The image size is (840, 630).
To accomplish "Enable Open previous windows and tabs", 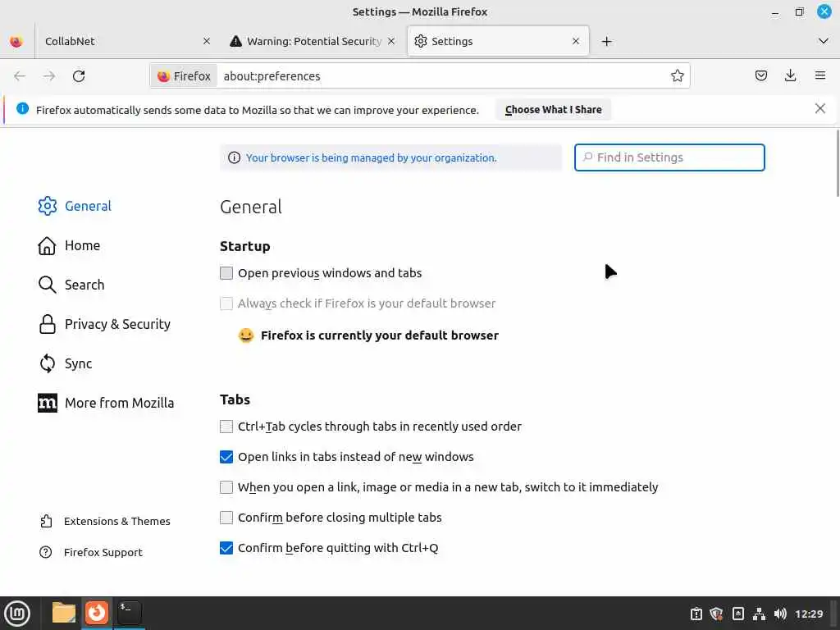I will pyautogui.click(x=226, y=273).
